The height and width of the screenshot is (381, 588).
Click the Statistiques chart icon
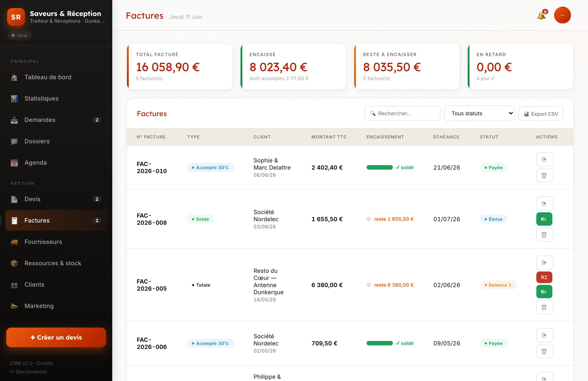pyautogui.click(x=14, y=98)
